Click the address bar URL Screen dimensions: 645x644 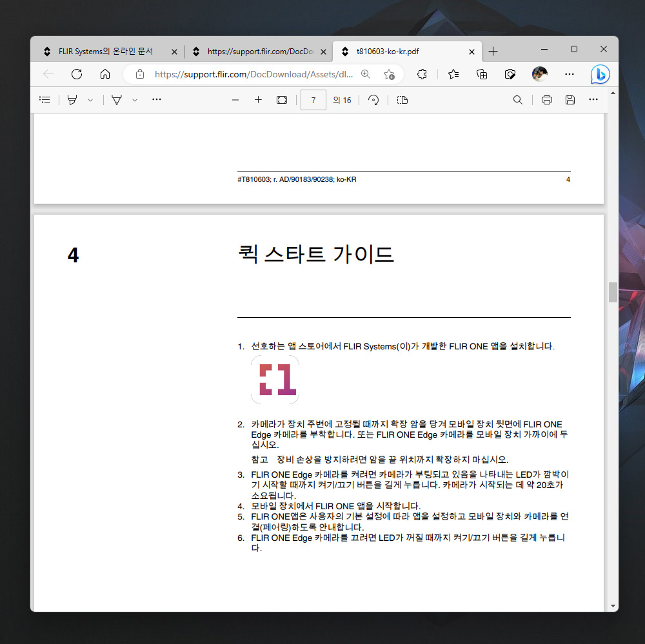(x=253, y=74)
